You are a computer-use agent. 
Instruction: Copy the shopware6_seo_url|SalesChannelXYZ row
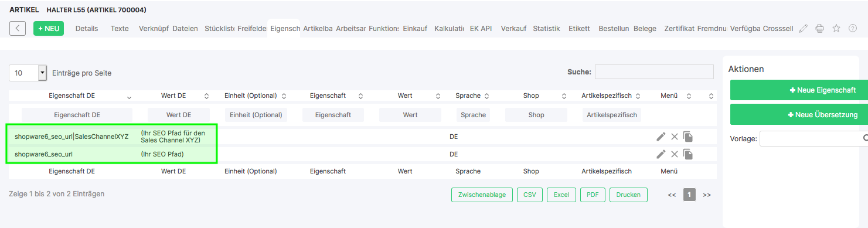point(688,137)
